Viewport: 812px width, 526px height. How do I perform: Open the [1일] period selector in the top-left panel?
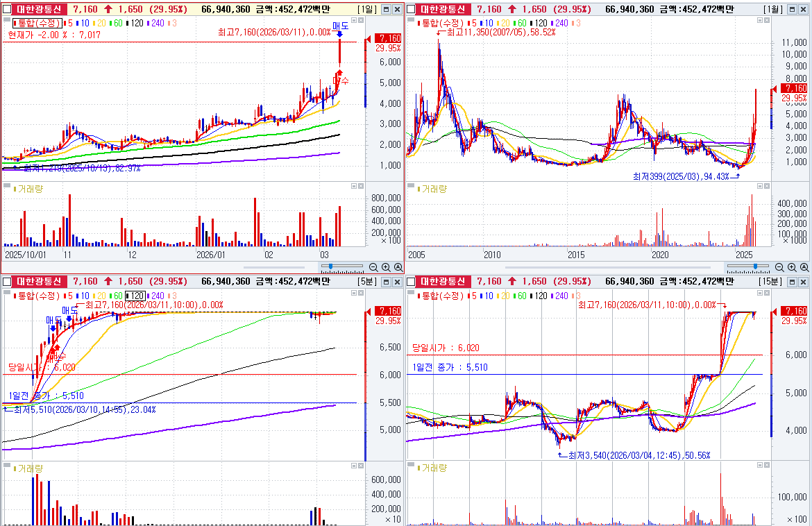click(367, 9)
